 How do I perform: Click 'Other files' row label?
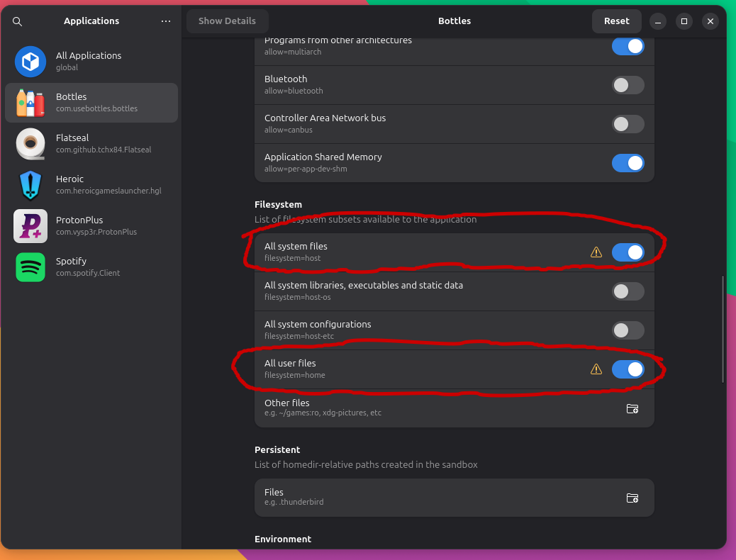pos(286,403)
